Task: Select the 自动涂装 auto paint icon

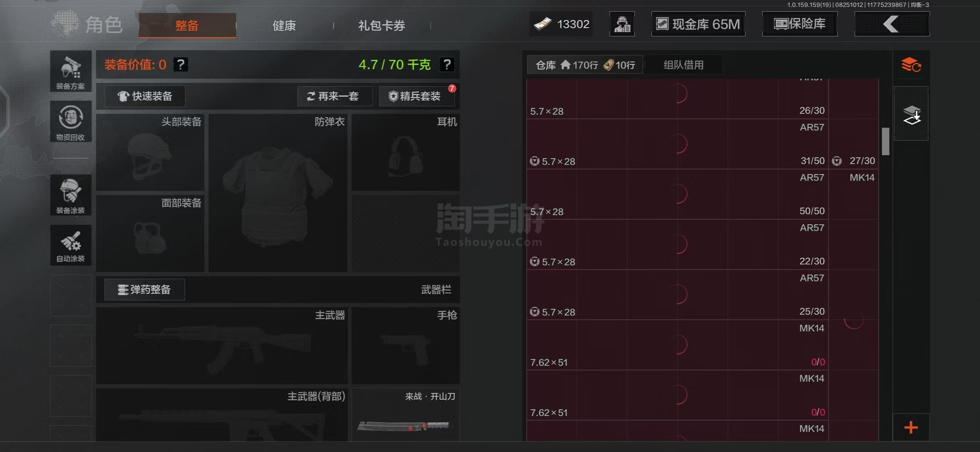Action: pyautogui.click(x=71, y=245)
